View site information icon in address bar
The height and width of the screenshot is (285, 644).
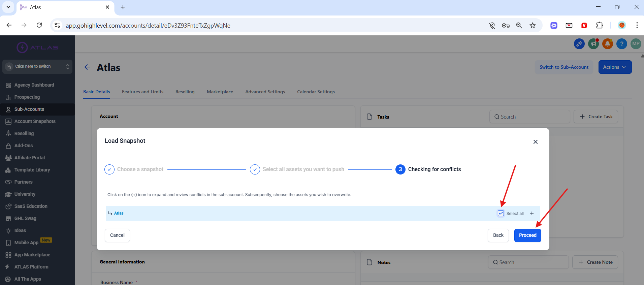[x=57, y=25]
